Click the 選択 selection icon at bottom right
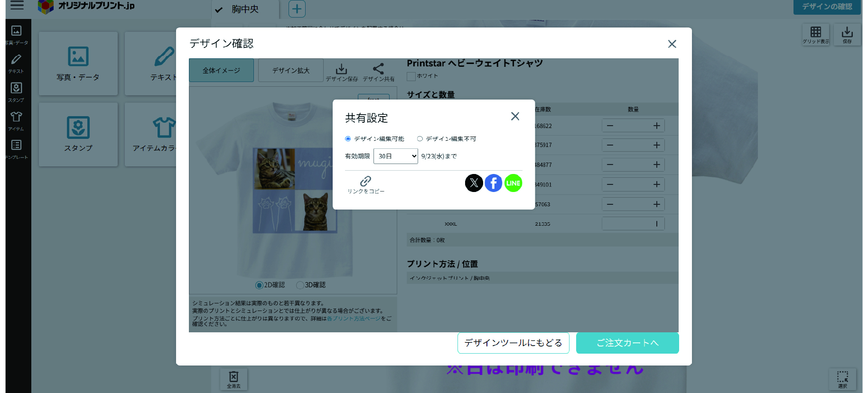This screenshot has height=393, width=868. [842, 379]
